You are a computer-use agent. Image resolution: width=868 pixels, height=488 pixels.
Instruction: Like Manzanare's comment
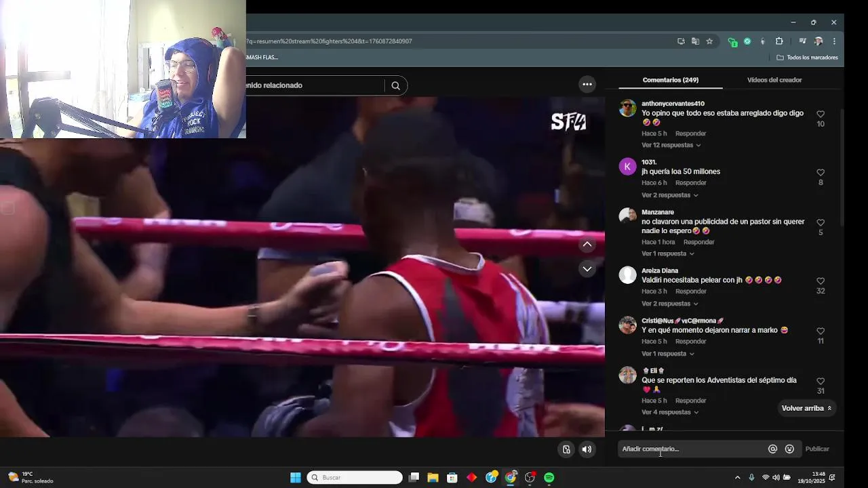(821, 222)
